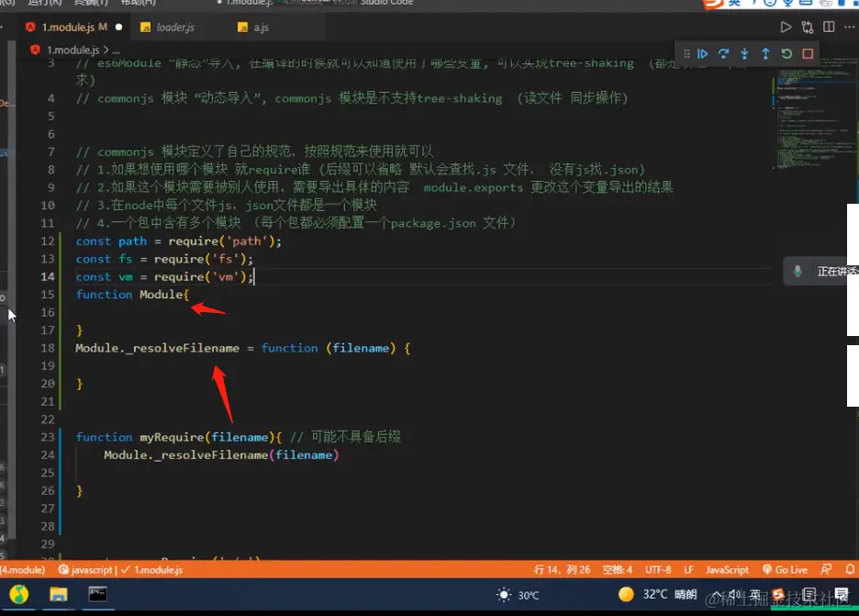
Task: Click line number 20 in the gutter
Action: coord(48,384)
